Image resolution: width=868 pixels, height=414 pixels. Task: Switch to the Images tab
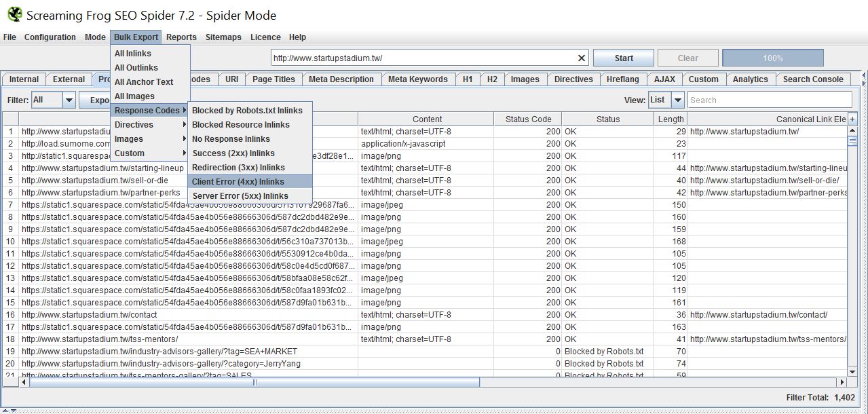tap(525, 79)
